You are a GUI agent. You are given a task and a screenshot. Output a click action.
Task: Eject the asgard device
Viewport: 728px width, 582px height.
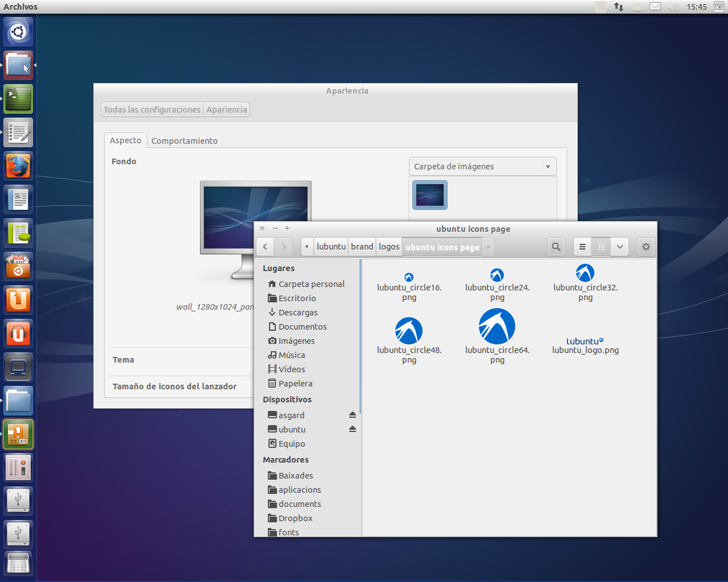[353, 415]
